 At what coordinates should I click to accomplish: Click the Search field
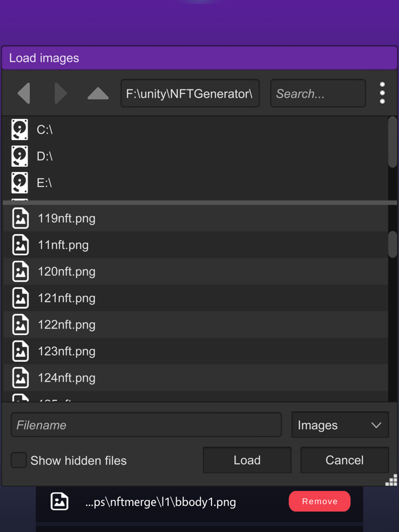click(x=317, y=93)
